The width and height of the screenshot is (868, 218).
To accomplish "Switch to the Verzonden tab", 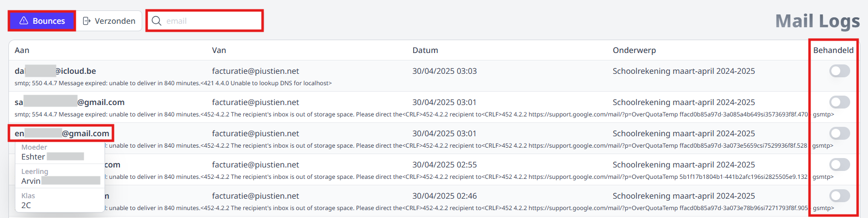I will tap(109, 21).
